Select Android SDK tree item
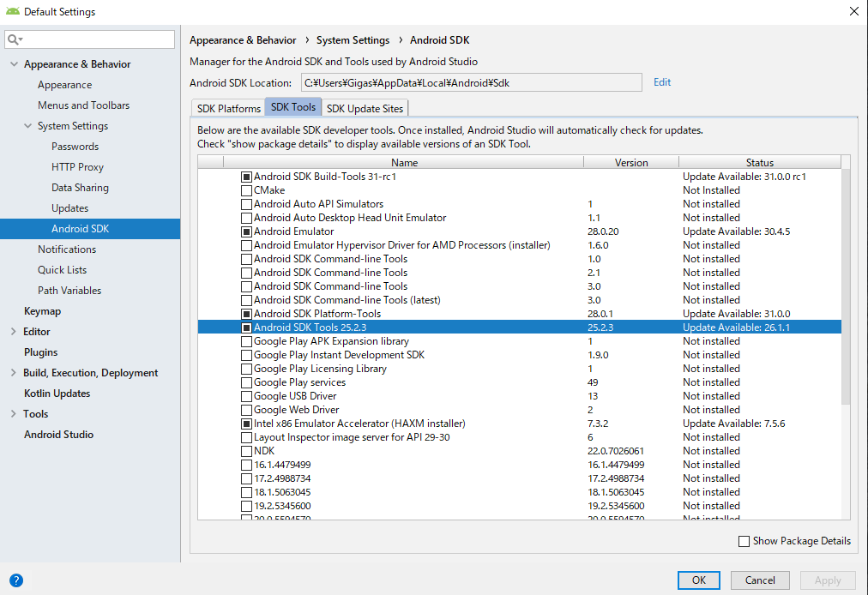 point(90,229)
